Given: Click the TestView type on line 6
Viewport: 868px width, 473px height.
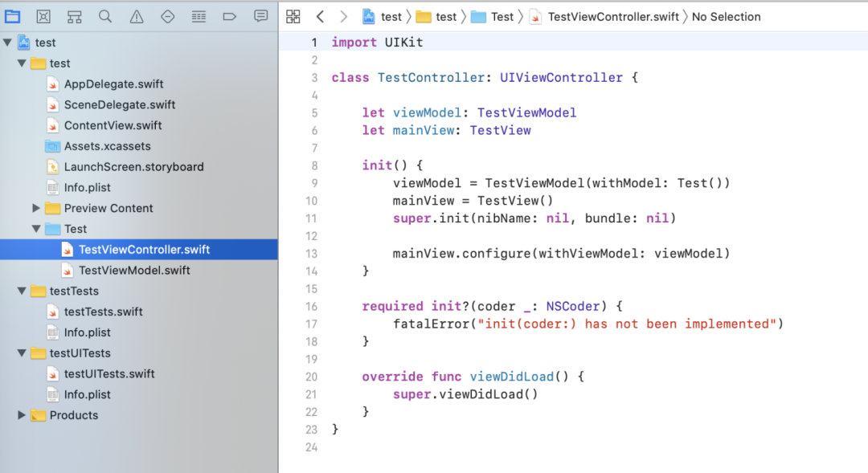Looking at the screenshot, I should click(501, 131).
